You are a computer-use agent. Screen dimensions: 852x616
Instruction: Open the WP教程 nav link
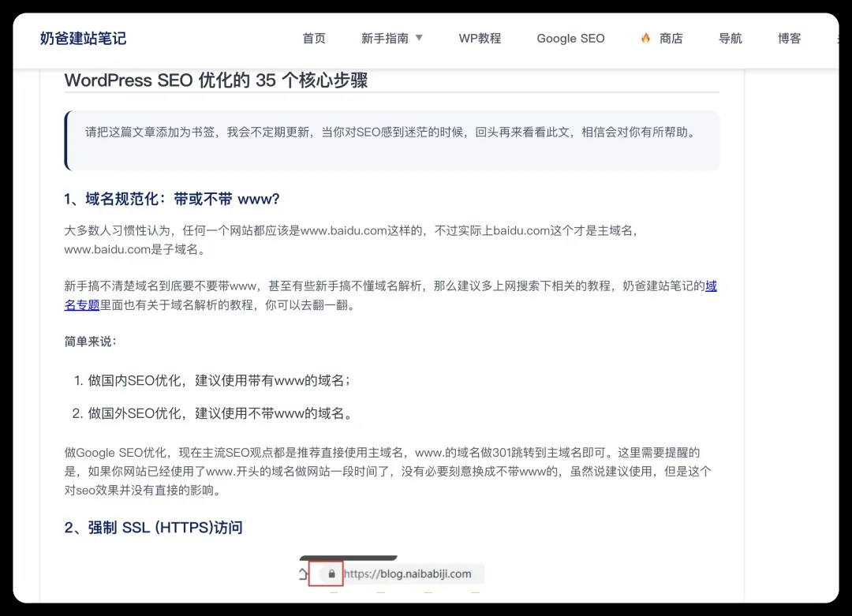tap(480, 39)
